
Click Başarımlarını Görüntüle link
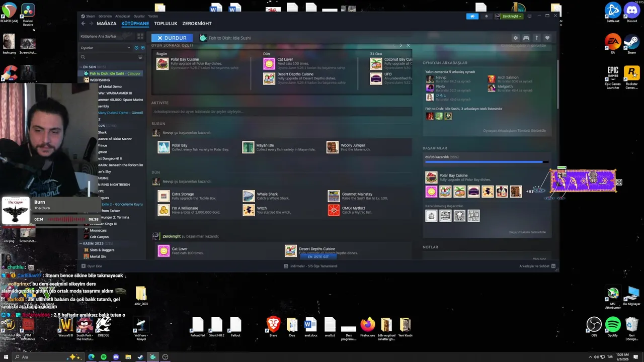[x=527, y=232]
